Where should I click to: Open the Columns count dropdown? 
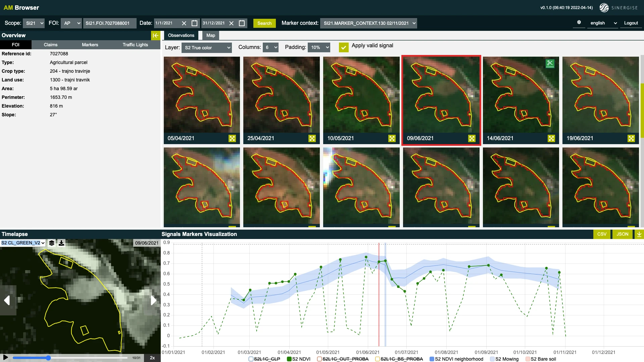[271, 48]
